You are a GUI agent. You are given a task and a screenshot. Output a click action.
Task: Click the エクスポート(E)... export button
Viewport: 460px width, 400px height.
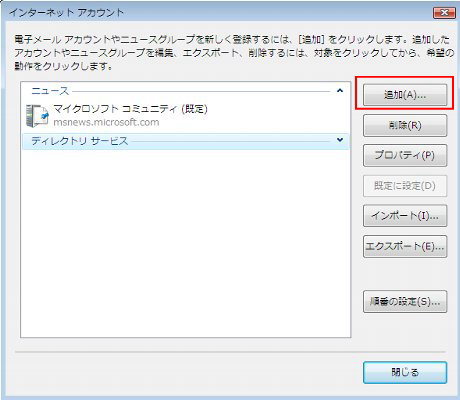pos(405,246)
